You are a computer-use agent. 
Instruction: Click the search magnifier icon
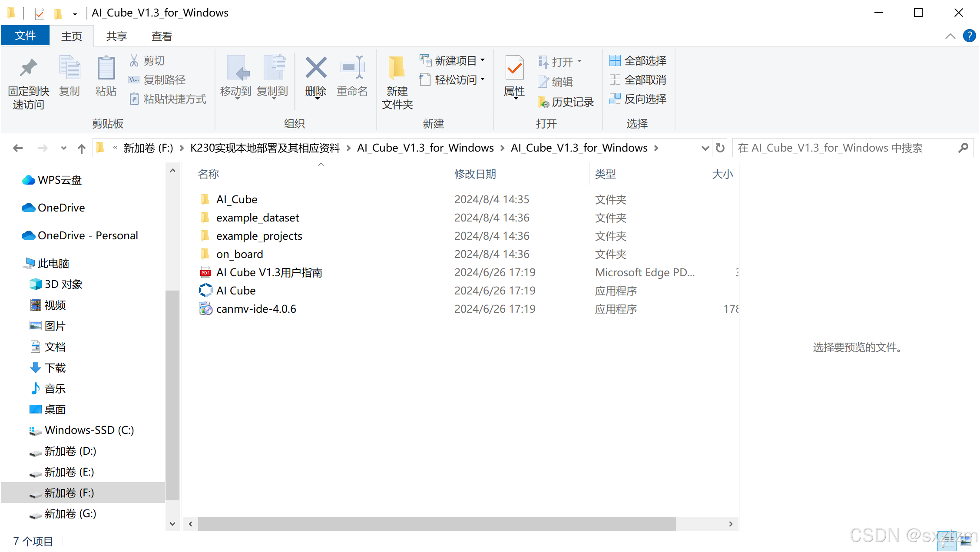(963, 148)
